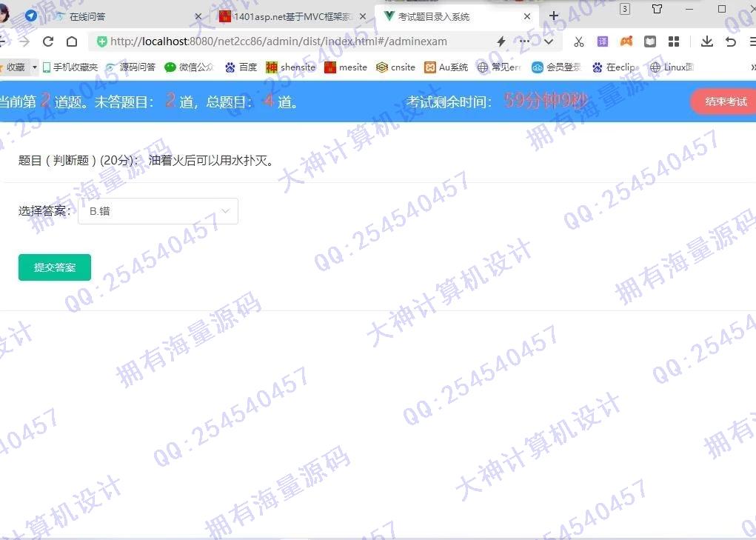
Task: Click the lightning speed-mode icon
Action: [x=501, y=41]
